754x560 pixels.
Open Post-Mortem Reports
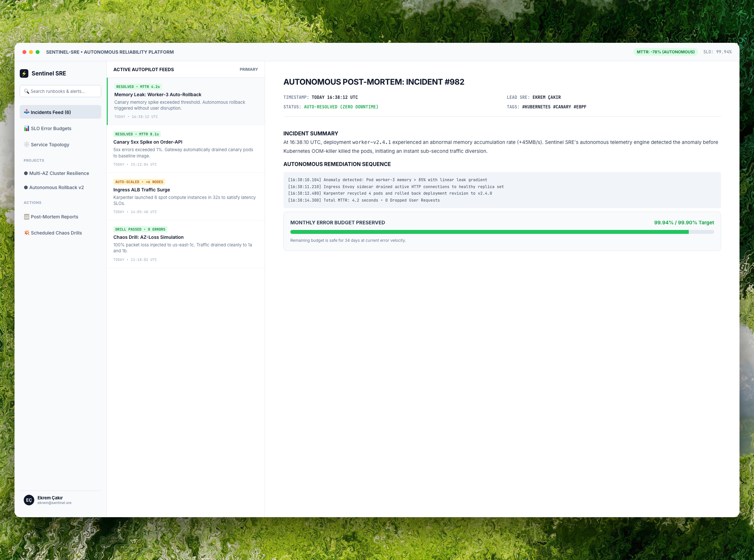click(60, 217)
